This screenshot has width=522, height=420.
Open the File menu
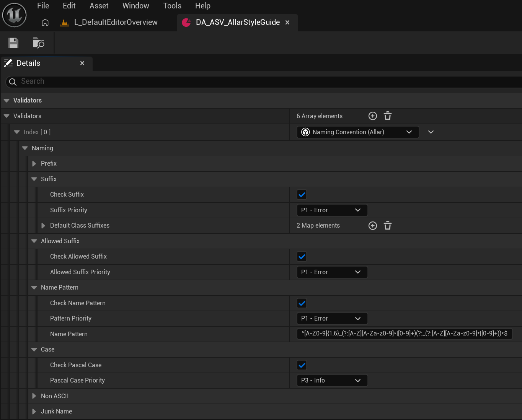click(43, 6)
